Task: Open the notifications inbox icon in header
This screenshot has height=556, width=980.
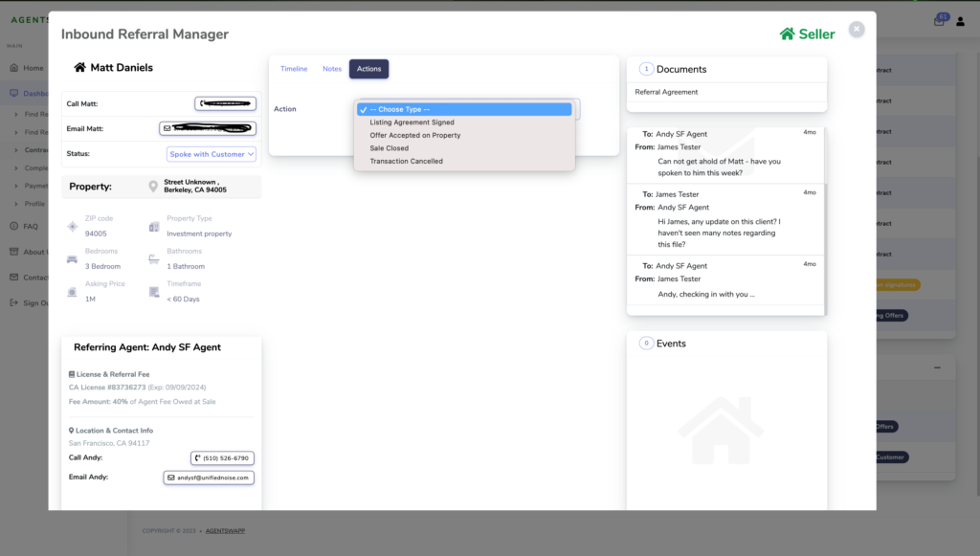Action: (x=939, y=21)
